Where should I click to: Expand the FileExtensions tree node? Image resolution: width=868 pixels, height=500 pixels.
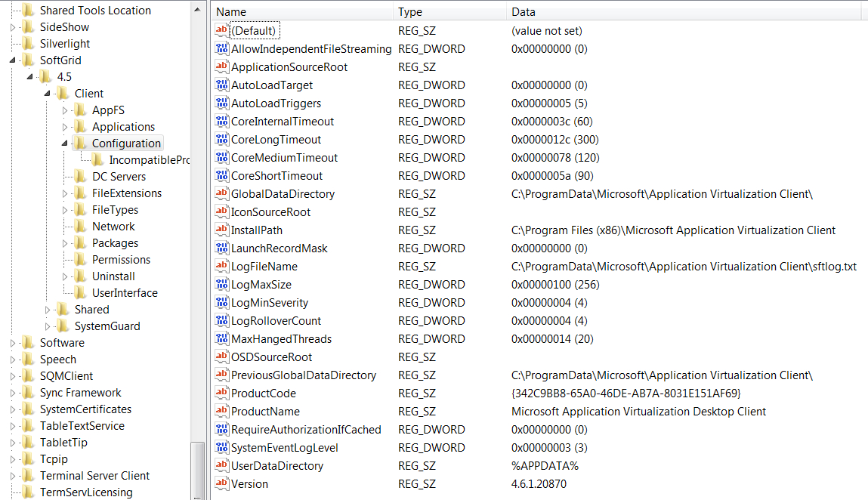coord(65,193)
